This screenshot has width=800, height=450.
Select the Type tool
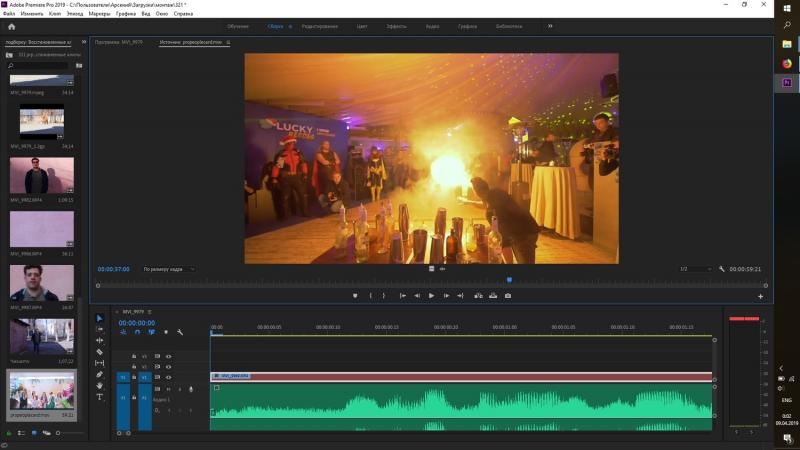pyautogui.click(x=99, y=397)
